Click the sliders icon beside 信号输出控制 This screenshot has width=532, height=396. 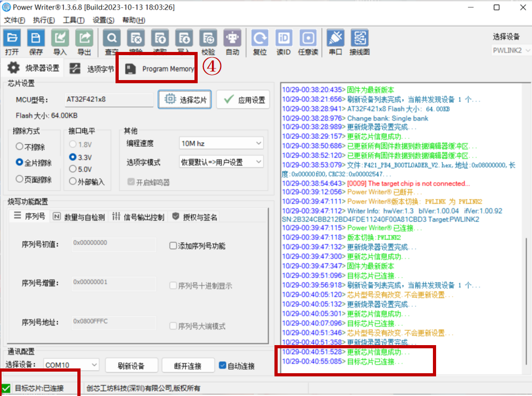[116, 216]
